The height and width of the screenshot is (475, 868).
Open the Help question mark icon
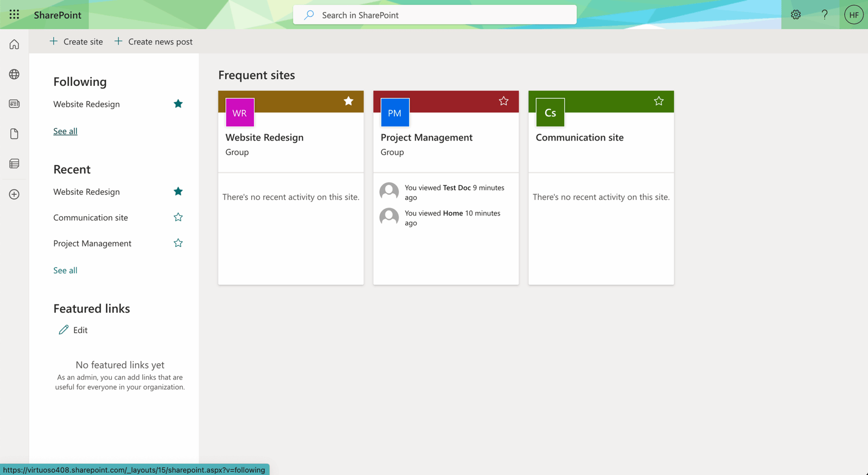pos(824,15)
